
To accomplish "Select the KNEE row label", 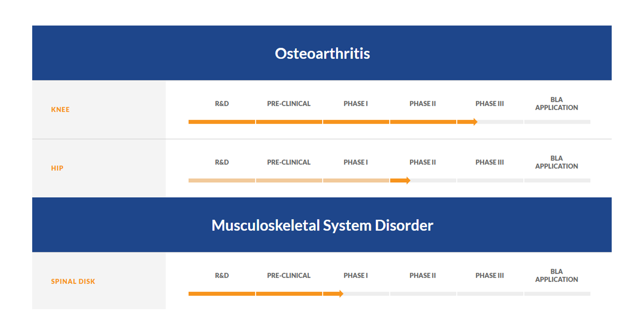I will 60,109.
